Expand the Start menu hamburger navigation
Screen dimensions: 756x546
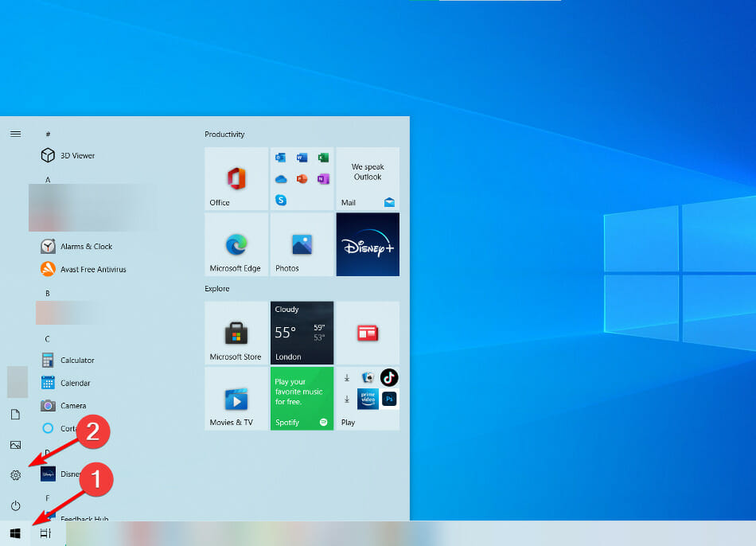[x=15, y=134]
